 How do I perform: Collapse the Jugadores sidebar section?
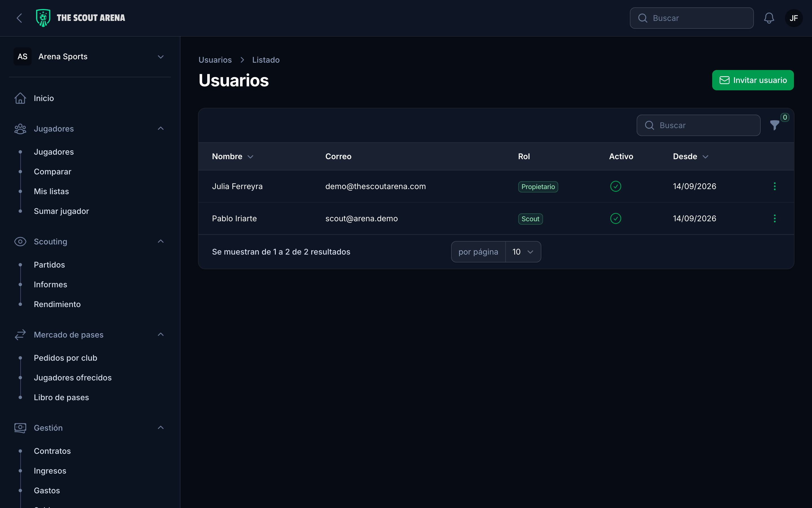(160, 129)
